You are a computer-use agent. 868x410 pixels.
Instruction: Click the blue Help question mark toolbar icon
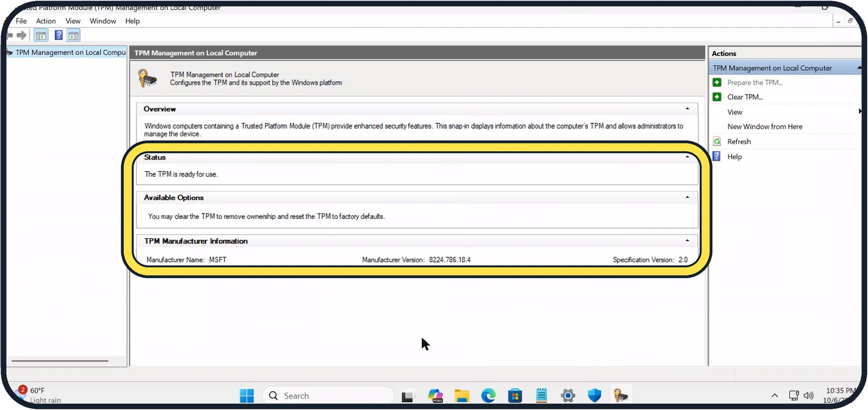tap(59, 35)
